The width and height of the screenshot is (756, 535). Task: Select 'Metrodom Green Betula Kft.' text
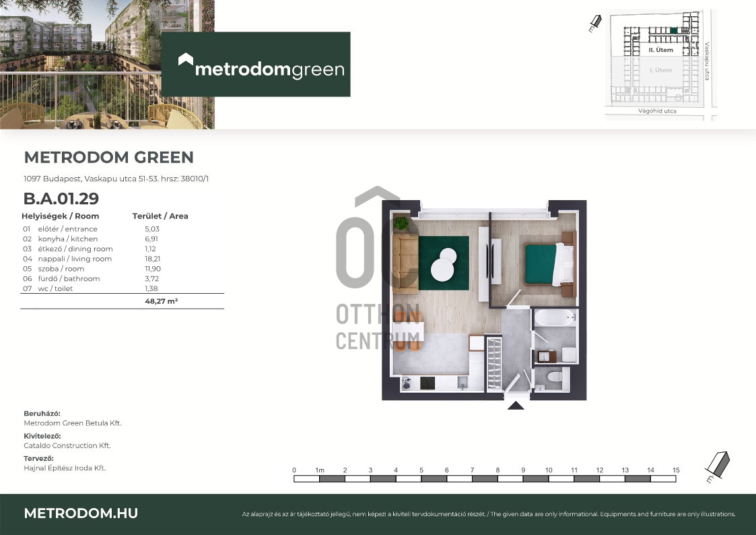coord(72,423)
